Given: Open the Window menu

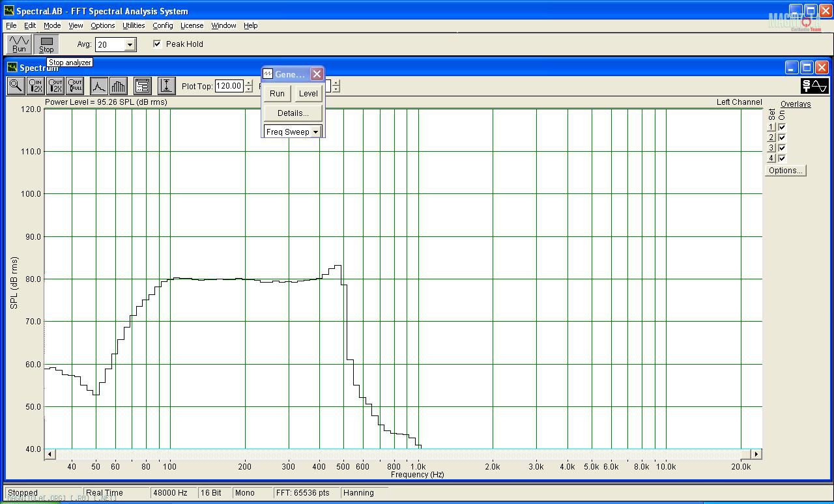Looking at the screenshot, I should (223, 25).
